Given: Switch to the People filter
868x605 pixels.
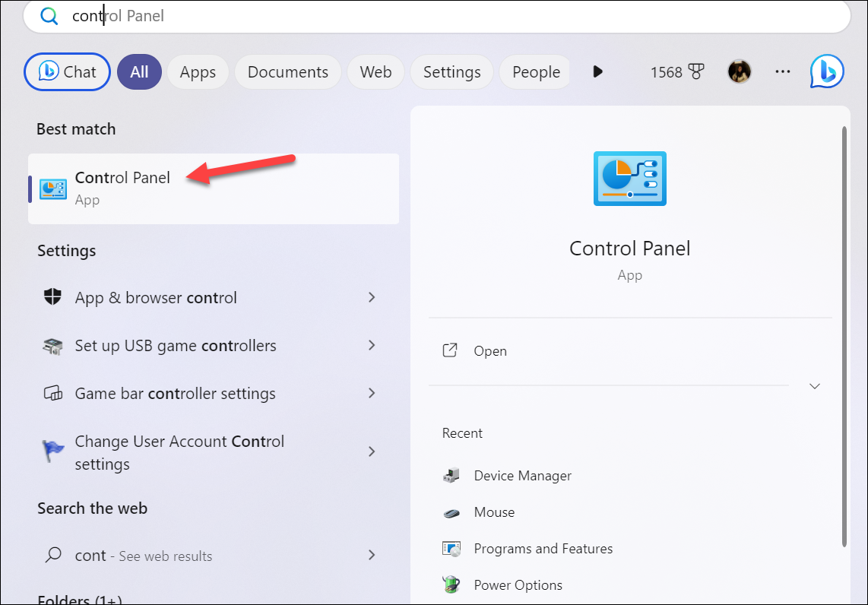Looking at the screenshot, I should point(535,72).
